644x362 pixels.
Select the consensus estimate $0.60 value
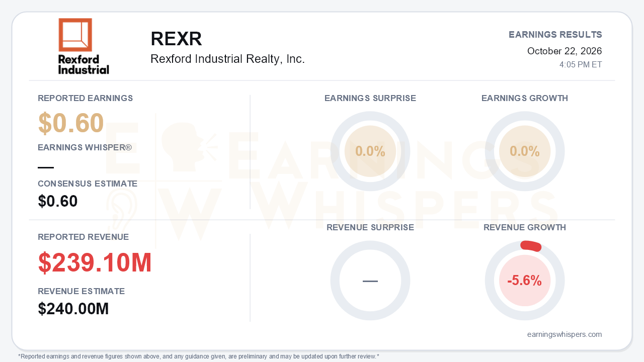pyautogui.click(x=58, y=201)
